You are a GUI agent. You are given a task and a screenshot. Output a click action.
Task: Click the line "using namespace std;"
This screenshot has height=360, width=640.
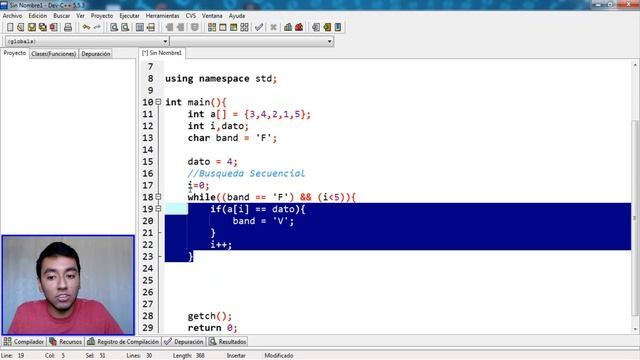221,78
